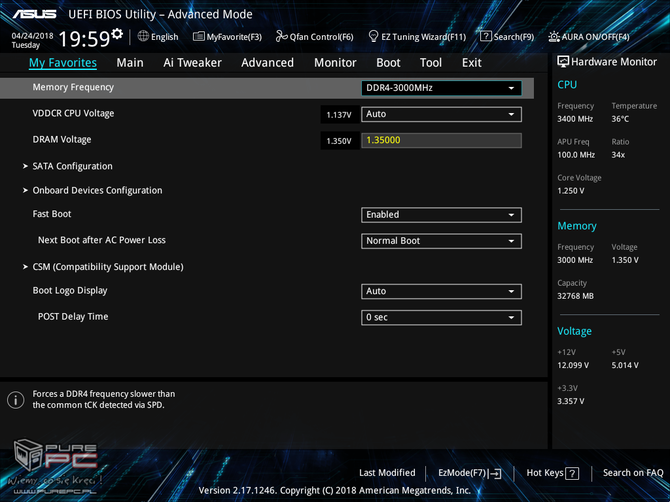Launch EZ Tuning Wizard bulb icon
This screenshot has height=502, width=670.
[373, 36]
